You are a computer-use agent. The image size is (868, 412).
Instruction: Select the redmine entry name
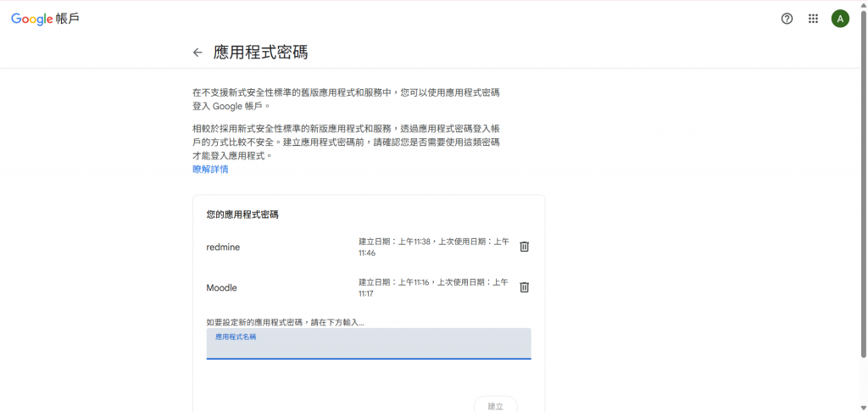point(223,247)
